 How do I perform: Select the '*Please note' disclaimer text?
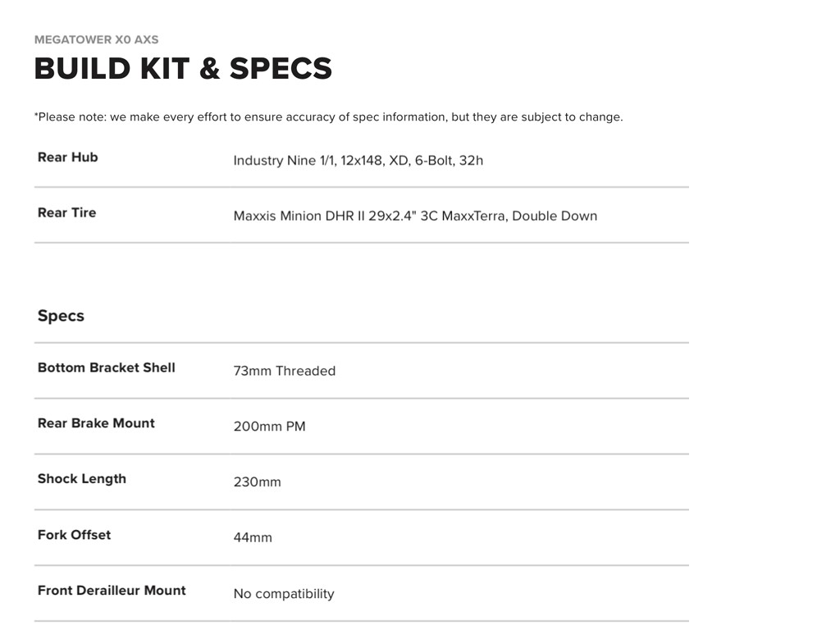(x=328, y=116)
